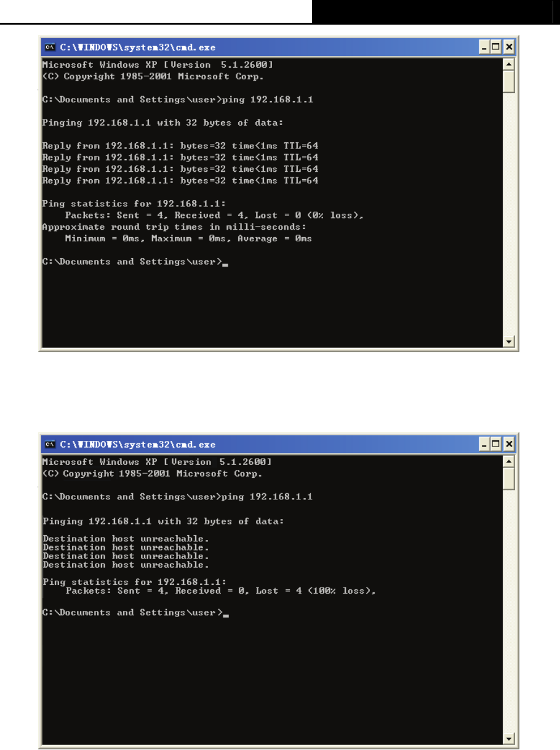Viewport: 560px width, 750px height.
Task: Close the cmd window showing Destination host unreachable
Action: [x=509, y=444]
